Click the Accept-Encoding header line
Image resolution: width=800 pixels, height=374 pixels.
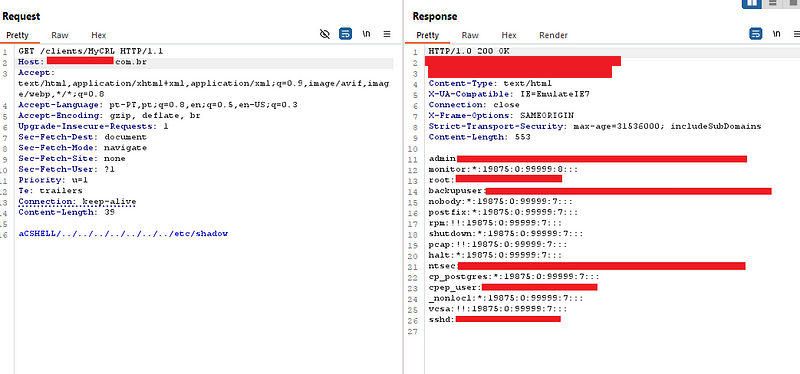109,115
